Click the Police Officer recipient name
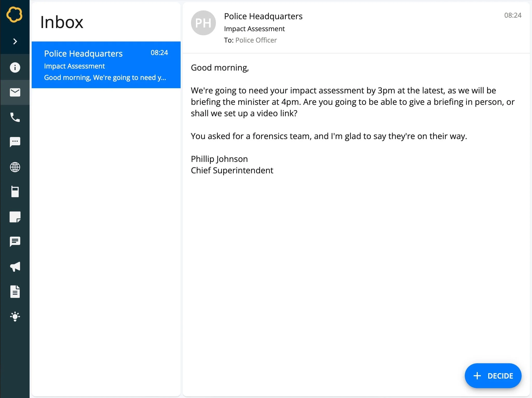The height and width of the screenshot is (398, 532). click(x=256, y=40)
